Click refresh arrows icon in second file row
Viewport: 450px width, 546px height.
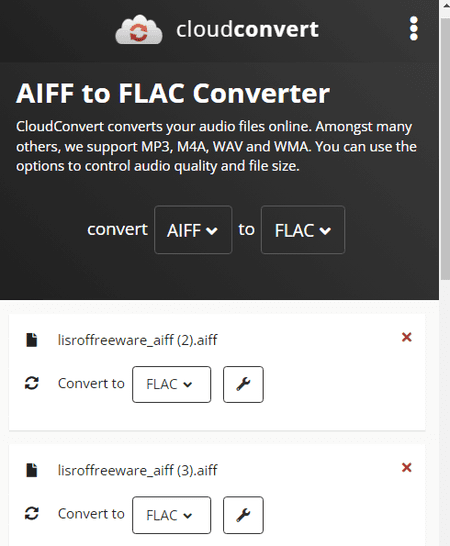tap(32, 513)
